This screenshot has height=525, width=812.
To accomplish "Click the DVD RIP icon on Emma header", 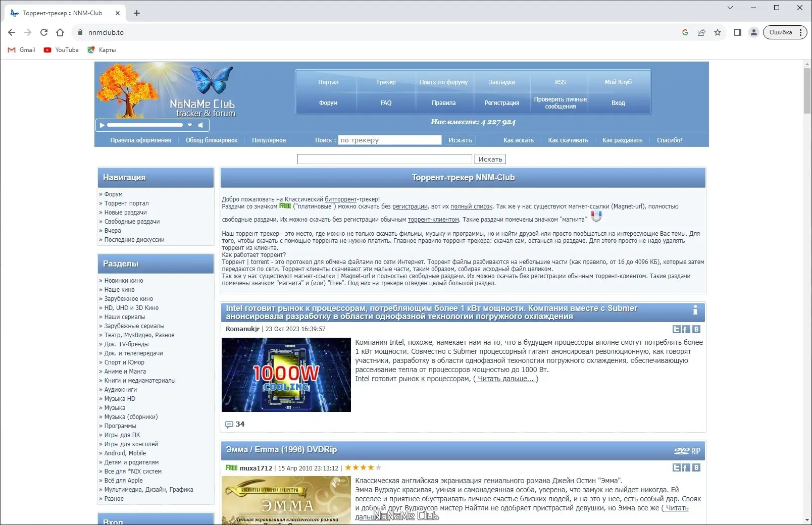I will (x=687, y=451).
